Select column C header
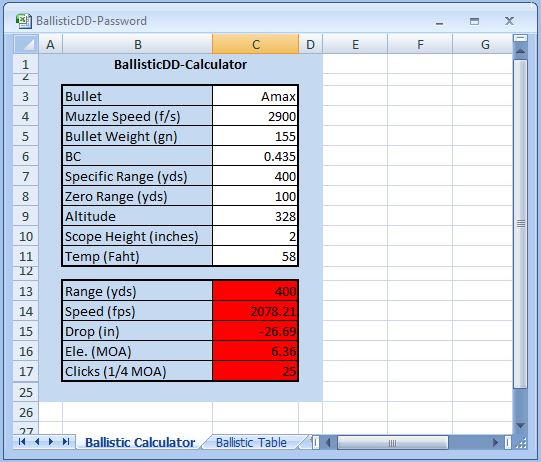The height and width of the screenshot is (462, 541). click(255, 44)
